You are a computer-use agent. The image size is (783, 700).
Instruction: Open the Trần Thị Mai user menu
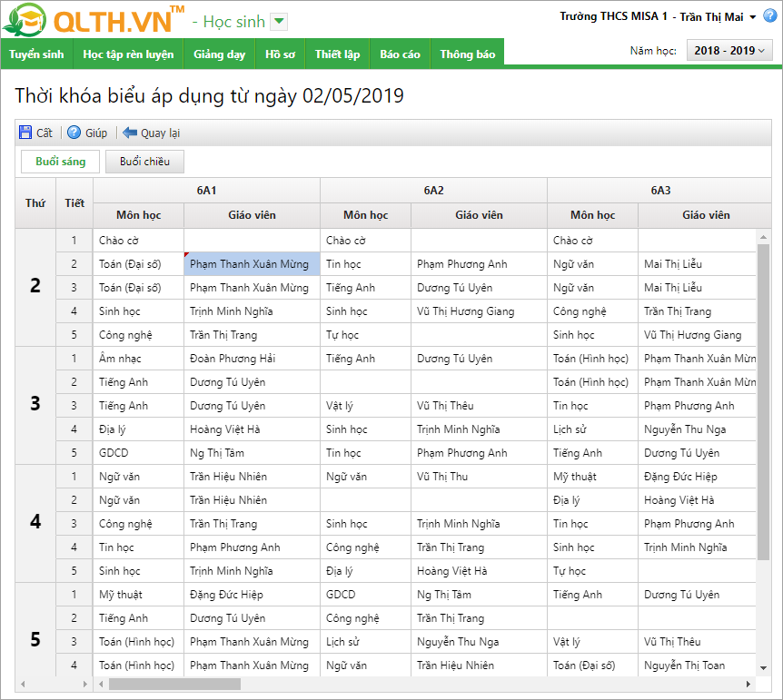tap(753, 17)
